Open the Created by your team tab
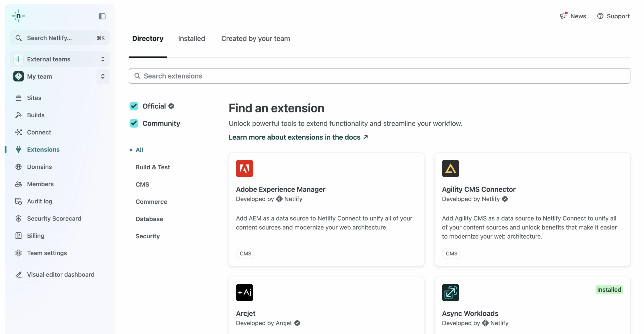This screenshot has height=334, width=644. point(255,39)
